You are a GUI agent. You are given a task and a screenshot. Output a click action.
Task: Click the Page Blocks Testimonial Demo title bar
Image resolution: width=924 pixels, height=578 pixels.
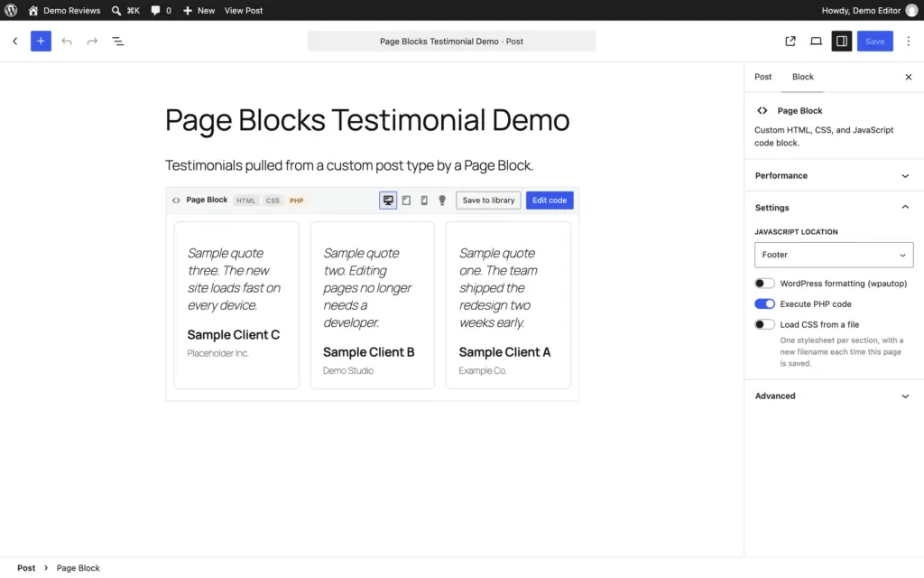tap(451, 42)
